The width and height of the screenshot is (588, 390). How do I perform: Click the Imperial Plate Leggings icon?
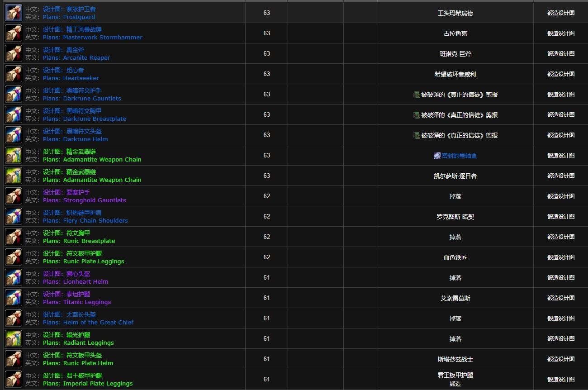point(14,380)
